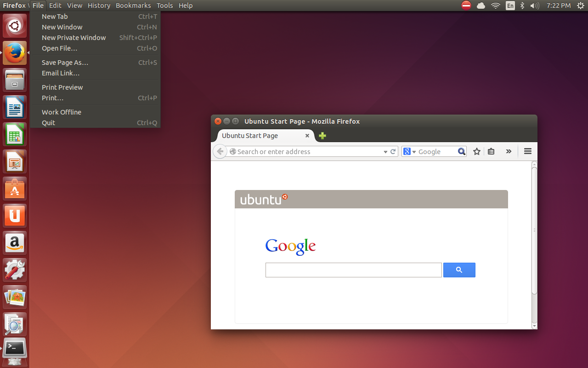The image size is (588, 368).
Task: Expand the toolbar overflow chevron
Action: (509, 151)
